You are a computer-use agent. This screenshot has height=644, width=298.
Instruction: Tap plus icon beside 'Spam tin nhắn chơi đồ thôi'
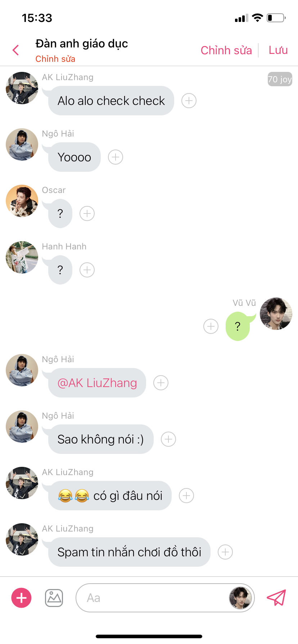225,552
